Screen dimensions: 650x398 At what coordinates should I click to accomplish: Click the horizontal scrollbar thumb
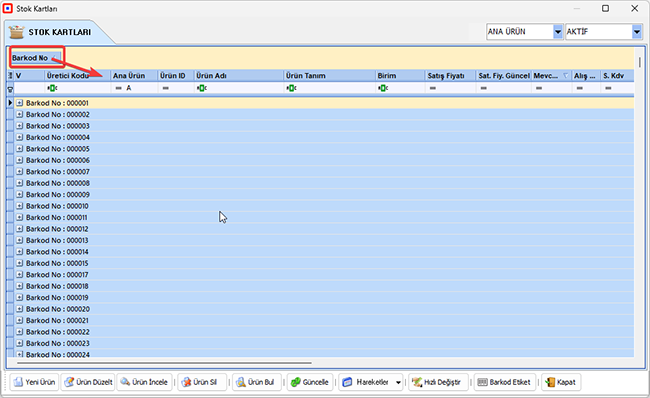pos(164,363)
